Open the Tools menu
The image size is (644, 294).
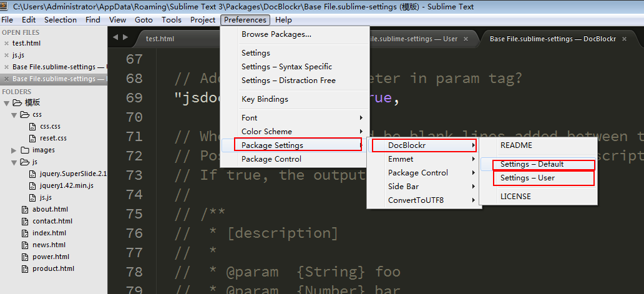(171, 20)
